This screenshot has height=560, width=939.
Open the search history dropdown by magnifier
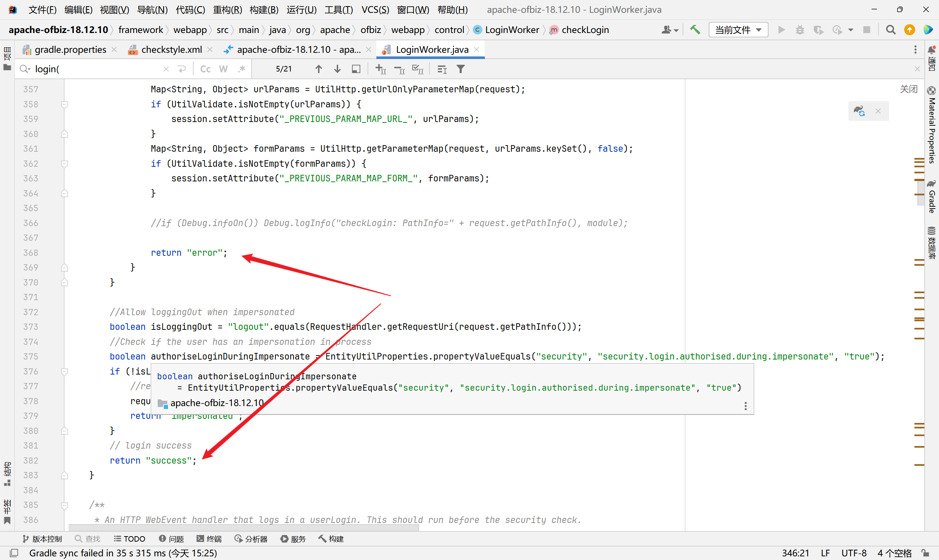tap(25, 69)
